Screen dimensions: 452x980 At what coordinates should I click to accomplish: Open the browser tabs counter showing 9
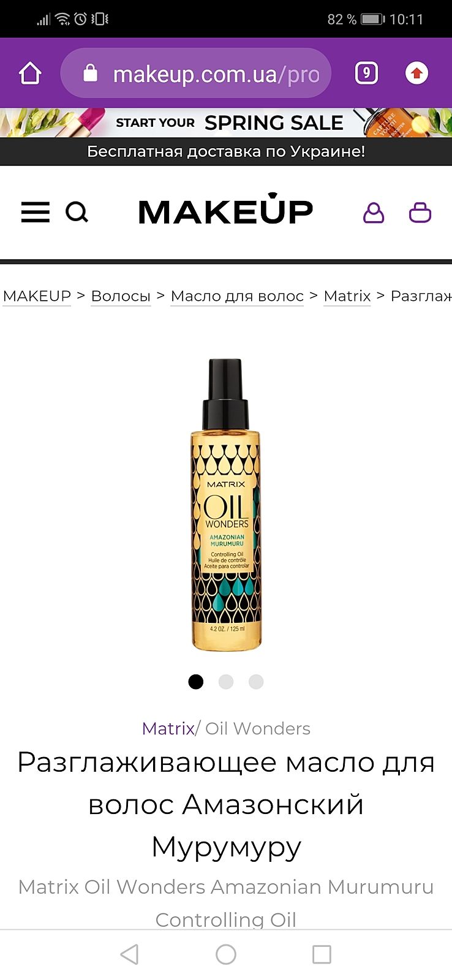[x=366, y=73]
